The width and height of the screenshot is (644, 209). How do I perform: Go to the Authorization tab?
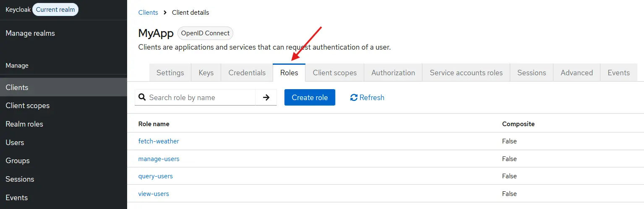pos(393,73)
